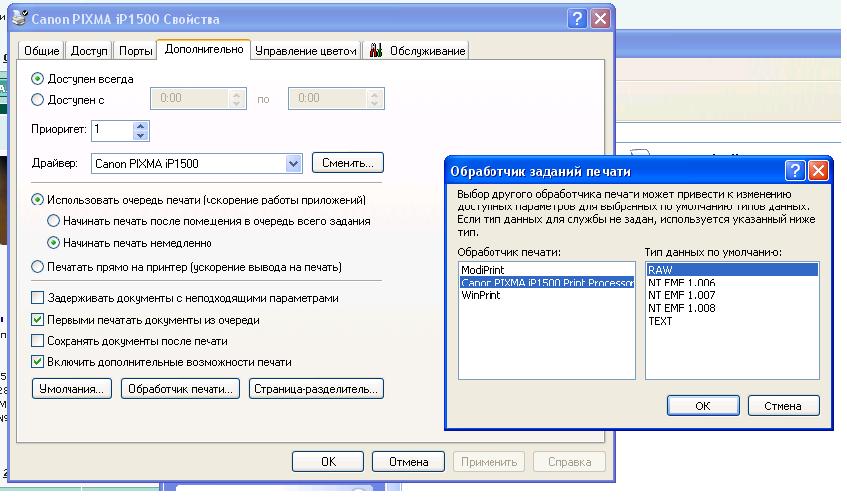Click the start time field after Доступен с
The height and width of the screenshot is (497, 847).
(x=198, y=98)
